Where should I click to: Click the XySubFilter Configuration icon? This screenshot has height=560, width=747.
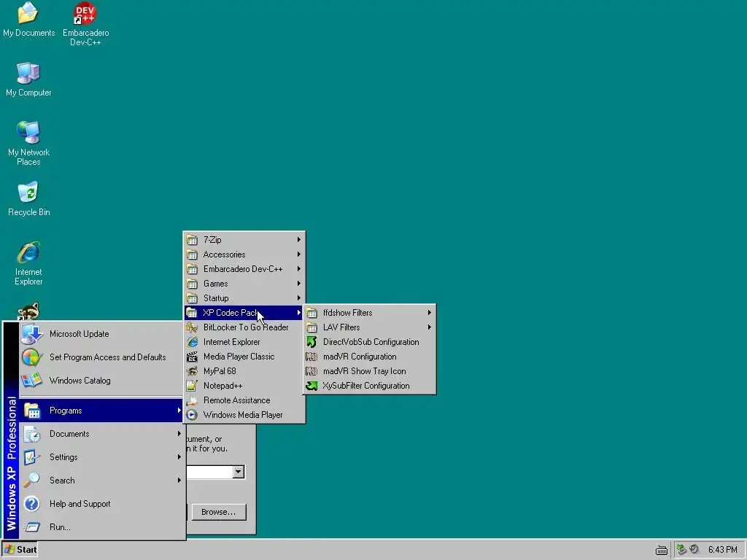[311, 386]
